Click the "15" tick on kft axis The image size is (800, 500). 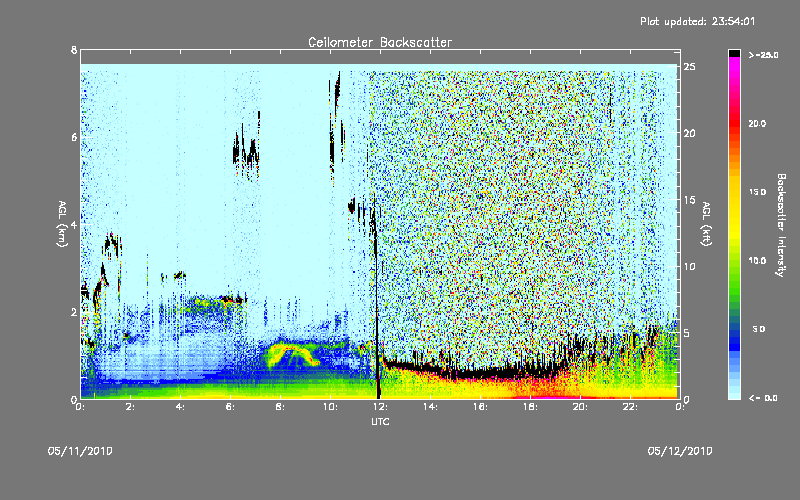[689, 200]
